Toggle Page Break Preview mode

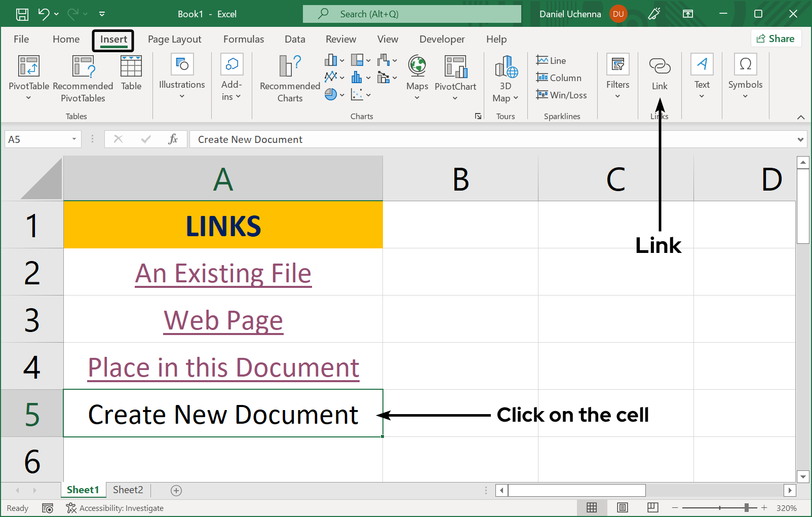click(x=652, y=507)
